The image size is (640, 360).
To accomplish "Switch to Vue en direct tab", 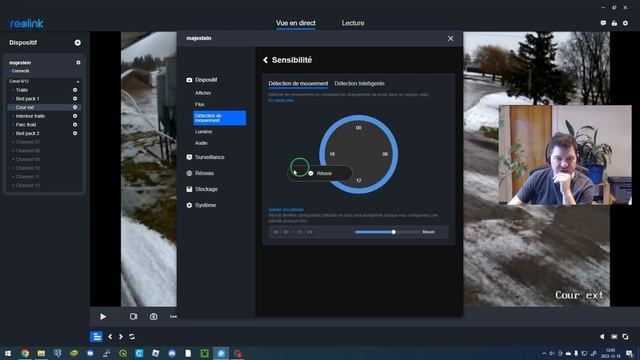I will [296, 23].
